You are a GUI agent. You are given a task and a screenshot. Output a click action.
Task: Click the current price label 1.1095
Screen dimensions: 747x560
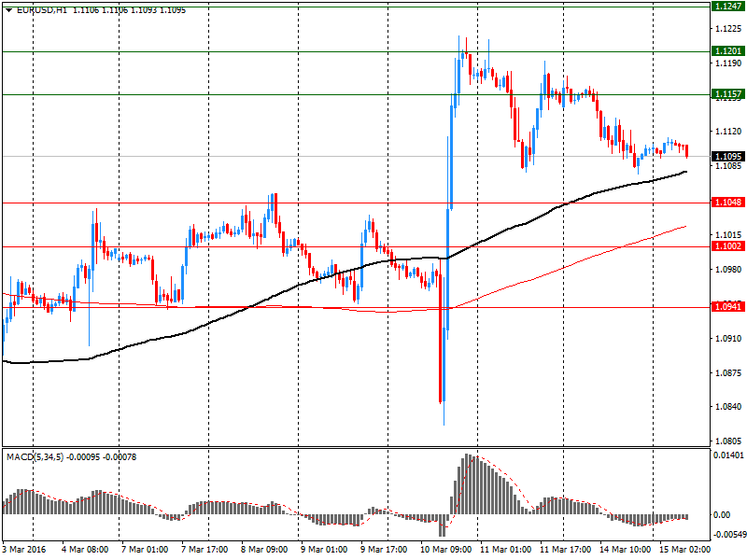728,156
